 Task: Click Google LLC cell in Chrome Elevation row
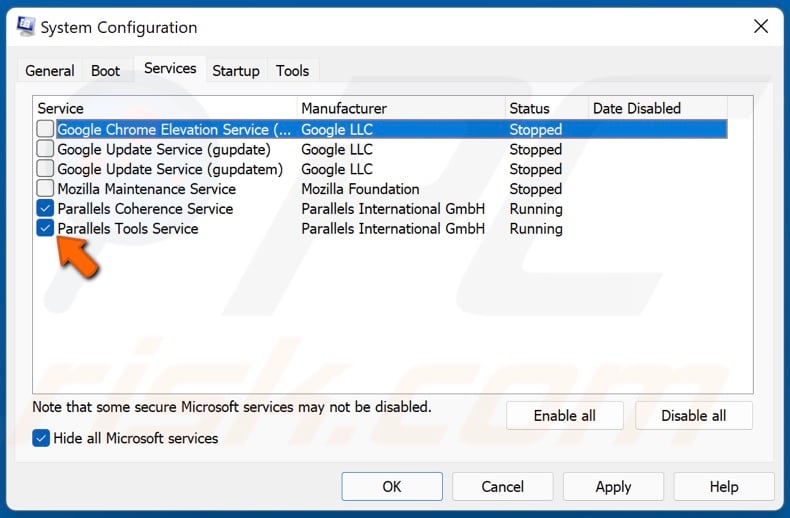tap(337, 130)
